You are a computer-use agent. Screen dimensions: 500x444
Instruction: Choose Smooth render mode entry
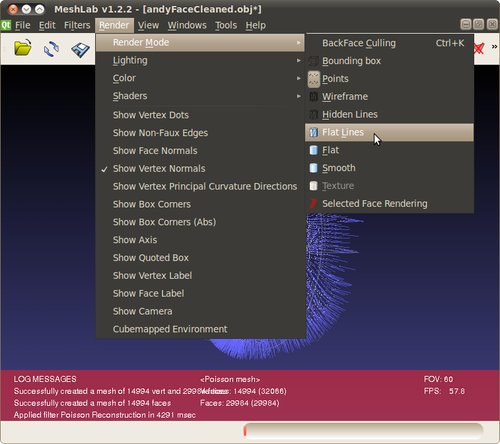pyautogui.click(x=389, y=168)
